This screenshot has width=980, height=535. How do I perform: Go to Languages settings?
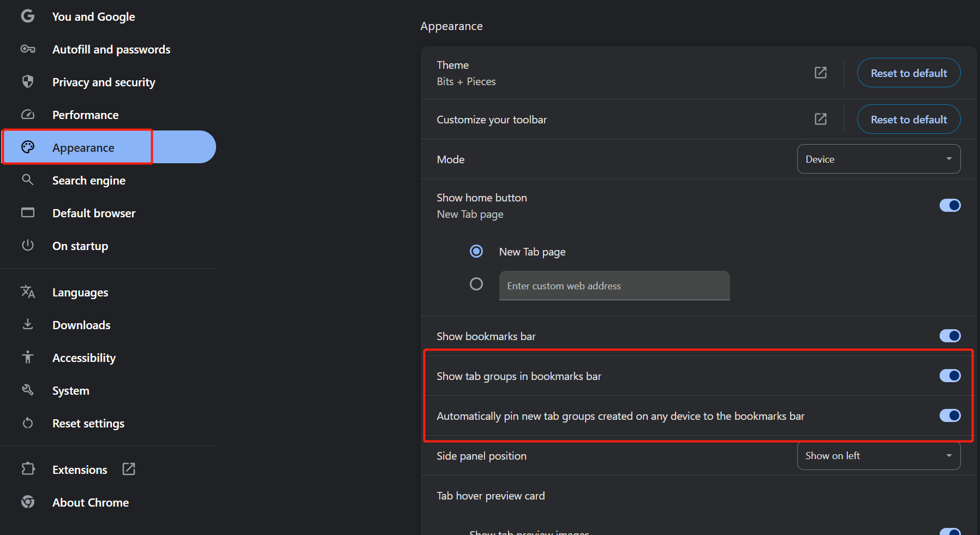[80, 293]
